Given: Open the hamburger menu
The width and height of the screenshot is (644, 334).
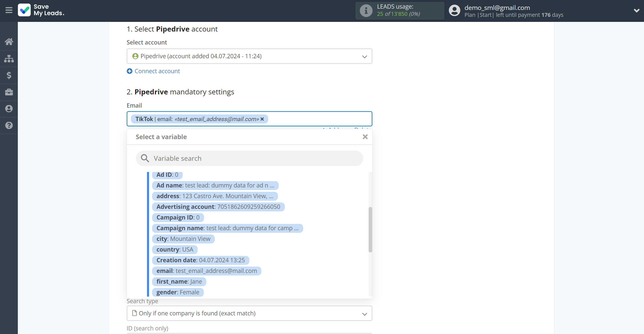Looking at the screenshot, I should click(9, 10).
